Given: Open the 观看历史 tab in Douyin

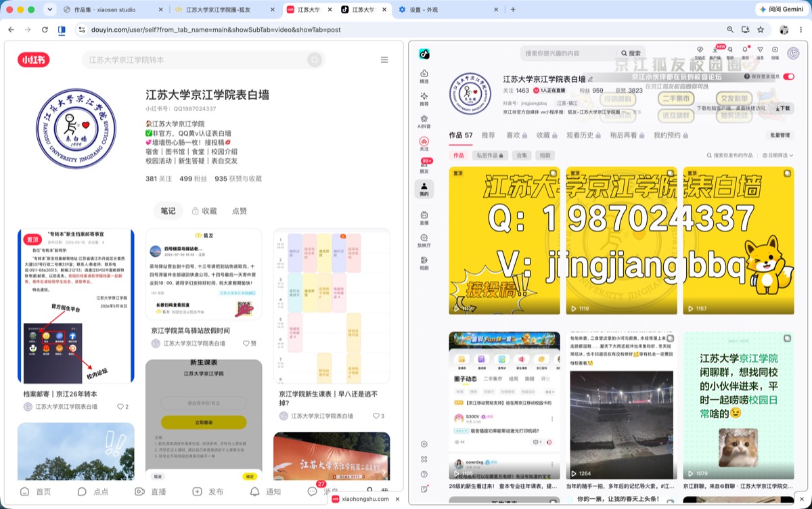Looking at the screenshot, I should [x=584, y=135].
